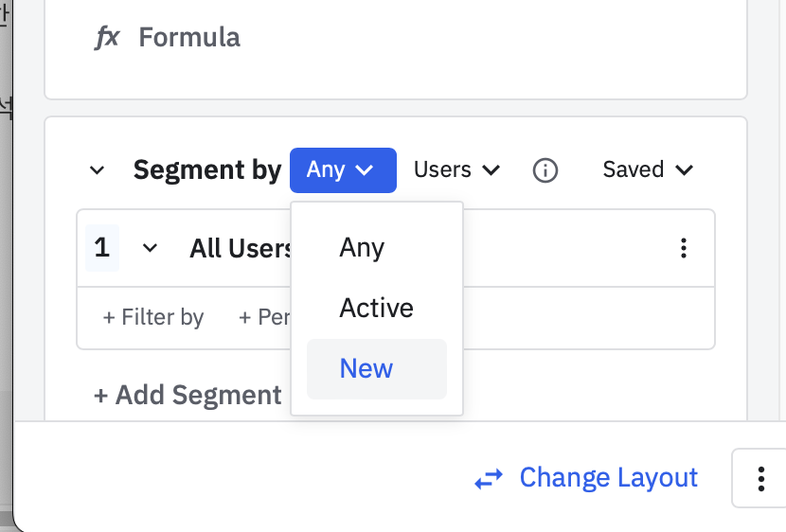Screen dimensions: 786x532
Task: Choose New in the dropdown menu
Action: coord(366,369)
